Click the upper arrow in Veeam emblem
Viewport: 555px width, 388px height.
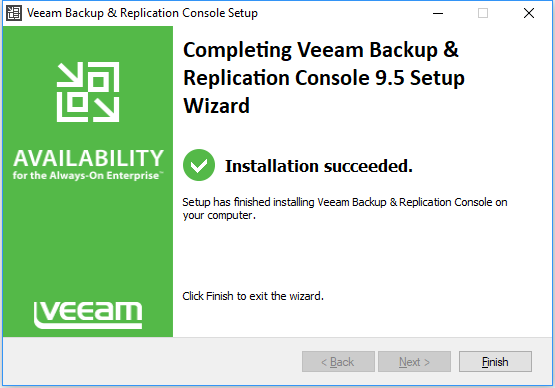(x=70, y=74)
